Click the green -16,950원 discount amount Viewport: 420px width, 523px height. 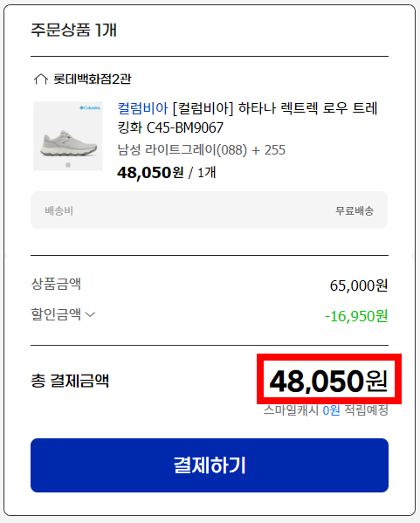point(356,316)
